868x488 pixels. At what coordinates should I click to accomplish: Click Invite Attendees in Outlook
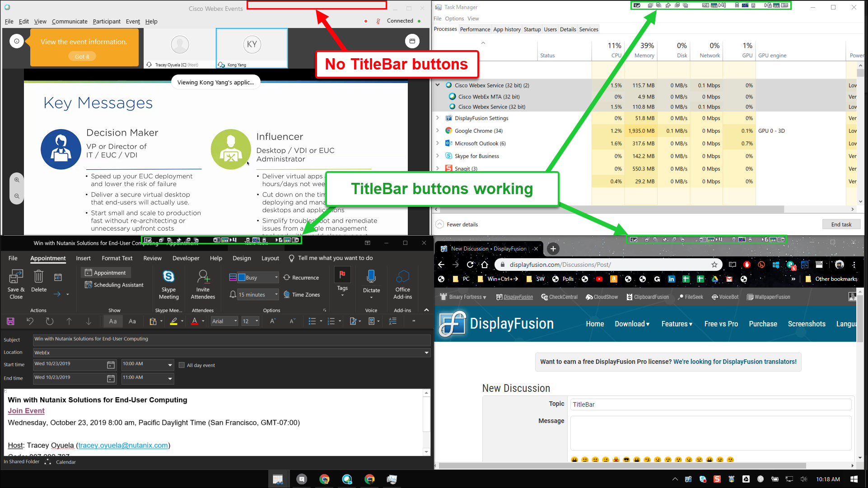click(203, 284)
